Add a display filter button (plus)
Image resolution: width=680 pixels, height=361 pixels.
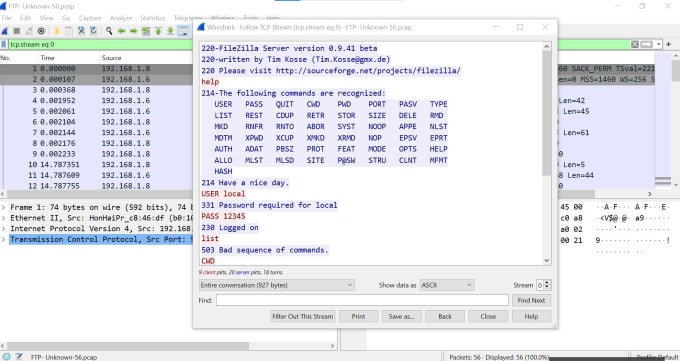pos(668,44)
